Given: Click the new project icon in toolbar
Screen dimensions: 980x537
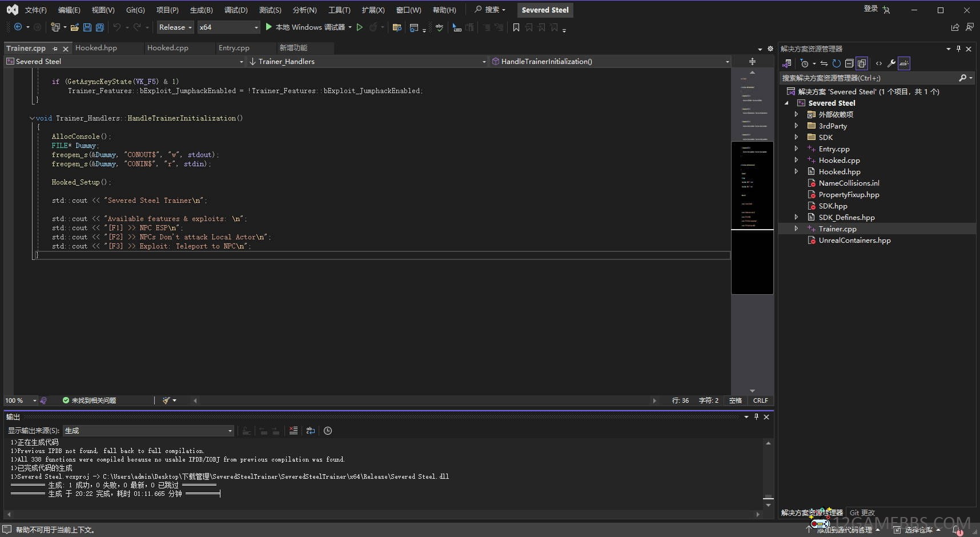Looking at the screenshot, I should pos(55,27).
